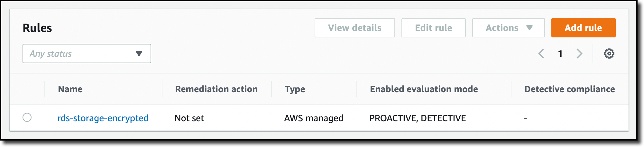The width and height of the screenshot is (644, 147).
Task: Select page number 1 in pagination
Action: tap(560, 54)
